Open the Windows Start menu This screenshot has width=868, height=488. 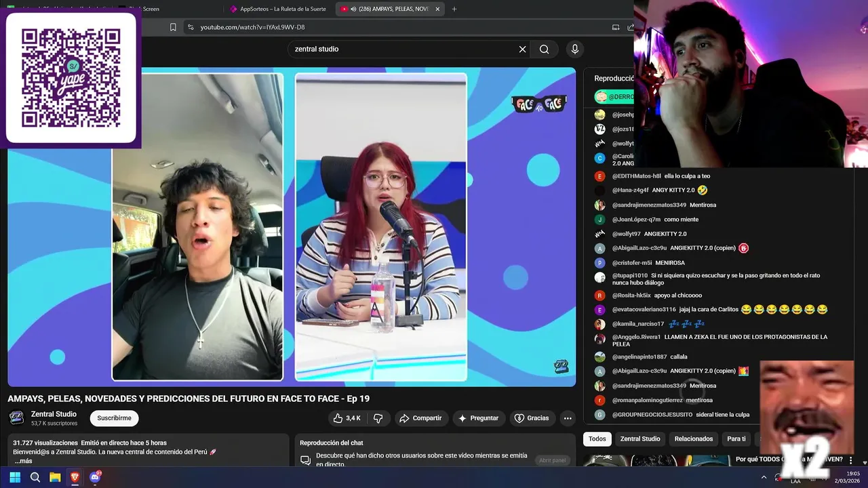[15, 477]
